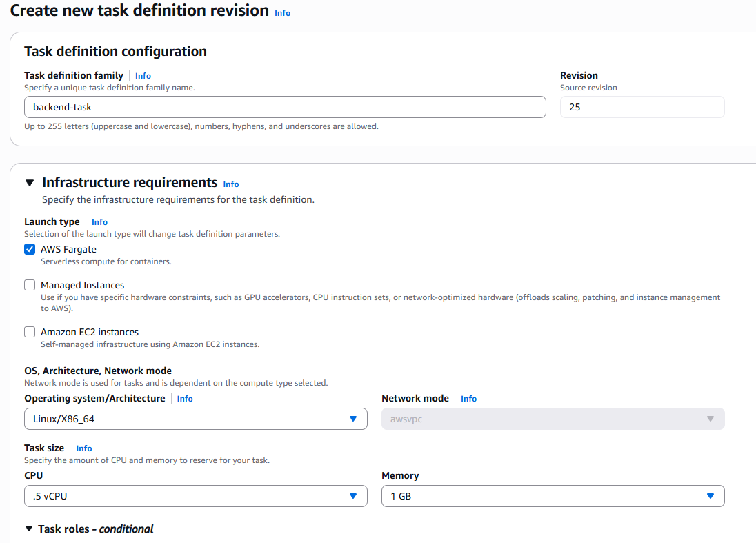
Task: Click Info beside the page title
Action: coord(282,12)
